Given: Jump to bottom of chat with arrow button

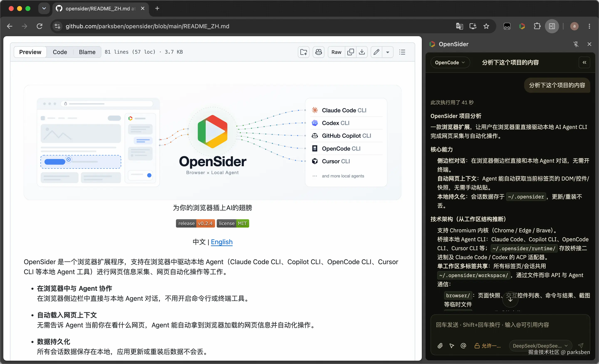Looking at the screenshot, I should (x=510, y=300).
